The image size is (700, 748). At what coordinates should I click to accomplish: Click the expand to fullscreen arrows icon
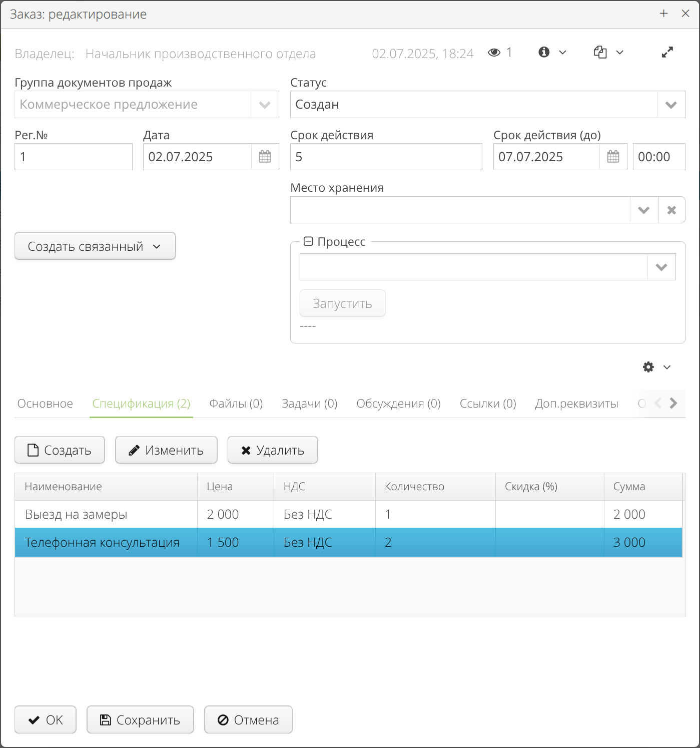point(667,52)
